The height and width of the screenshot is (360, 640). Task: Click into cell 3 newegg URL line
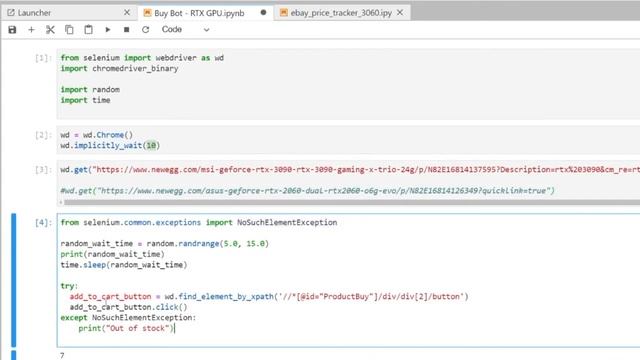[x=350, y=169]
